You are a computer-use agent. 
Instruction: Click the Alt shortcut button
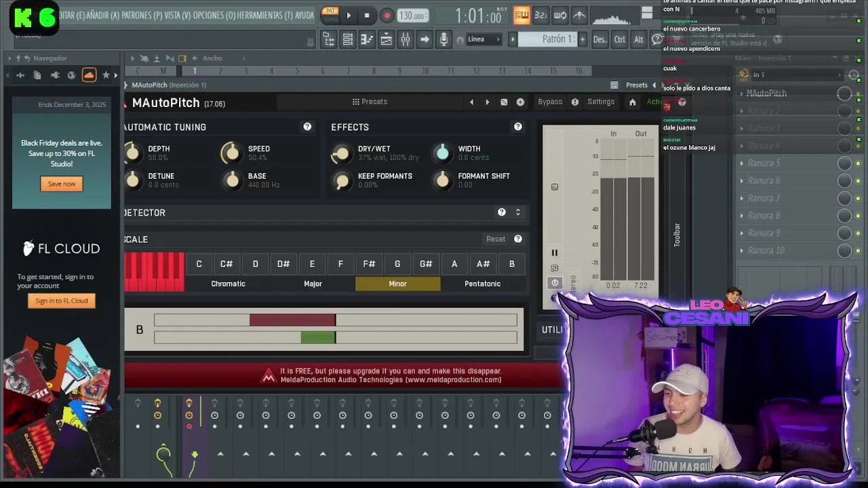point(639,39)
